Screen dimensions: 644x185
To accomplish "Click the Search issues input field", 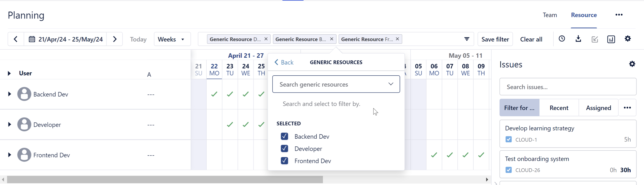I will point(568,87).
